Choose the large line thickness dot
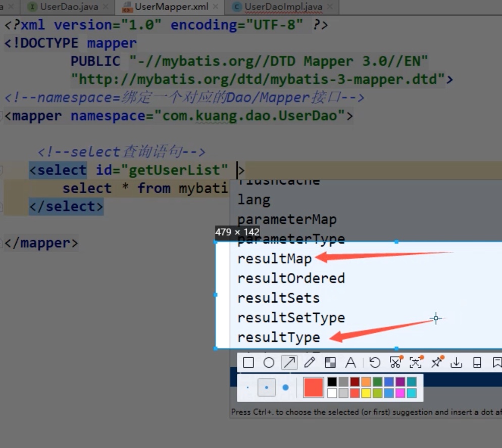502x448 pixels. click(x=285, y=387)
